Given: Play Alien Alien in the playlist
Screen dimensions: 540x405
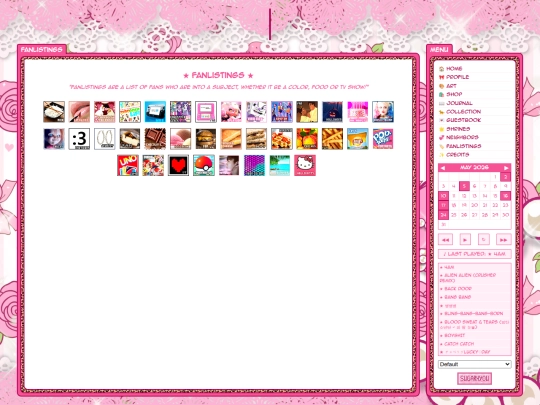Looking at the screenshot, I should click(x=468, y=278).
